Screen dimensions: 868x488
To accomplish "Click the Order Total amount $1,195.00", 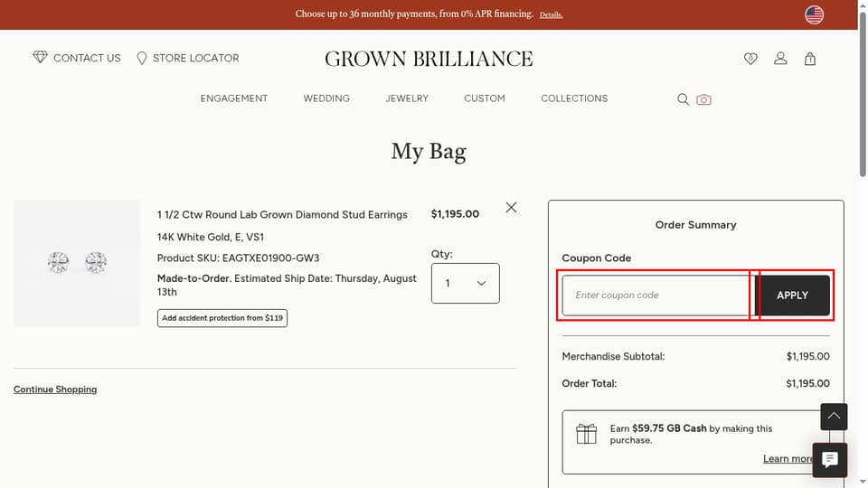I will [x=807, y=383].
